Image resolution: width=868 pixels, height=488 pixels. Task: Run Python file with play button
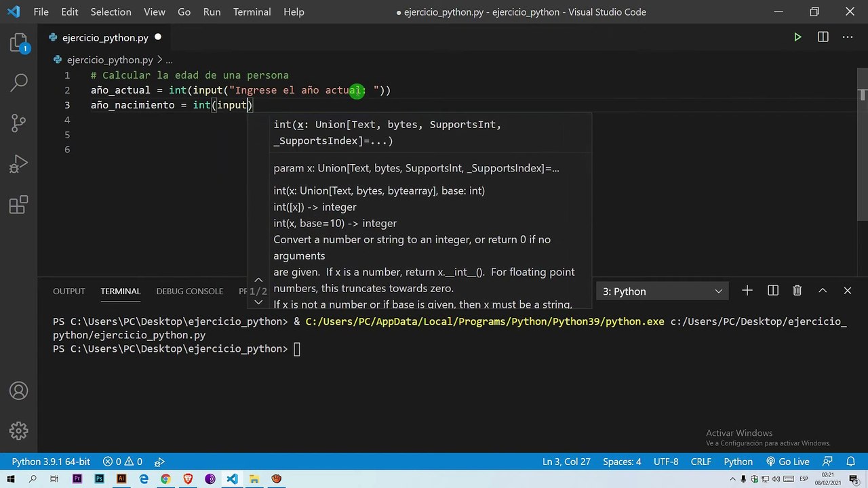coord(797,37)
